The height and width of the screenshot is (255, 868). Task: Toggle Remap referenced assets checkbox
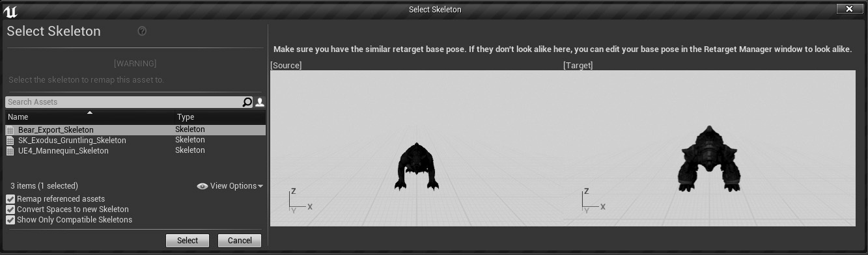10,199
